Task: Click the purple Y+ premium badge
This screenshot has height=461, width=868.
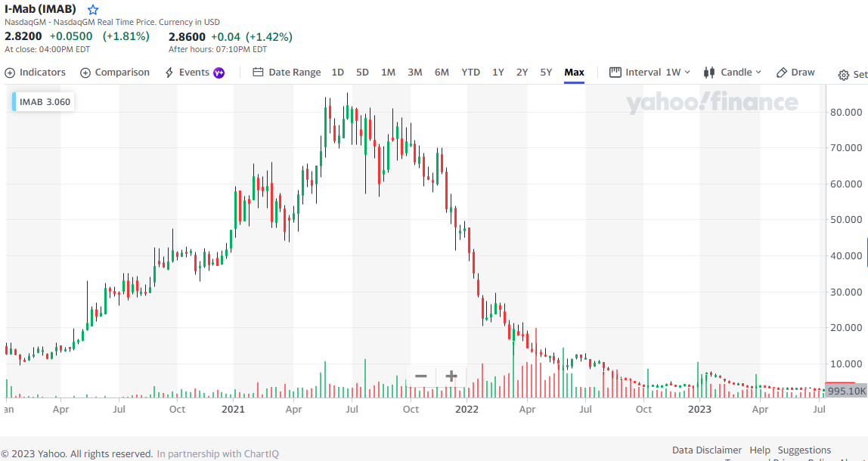Action: (219, 73)
